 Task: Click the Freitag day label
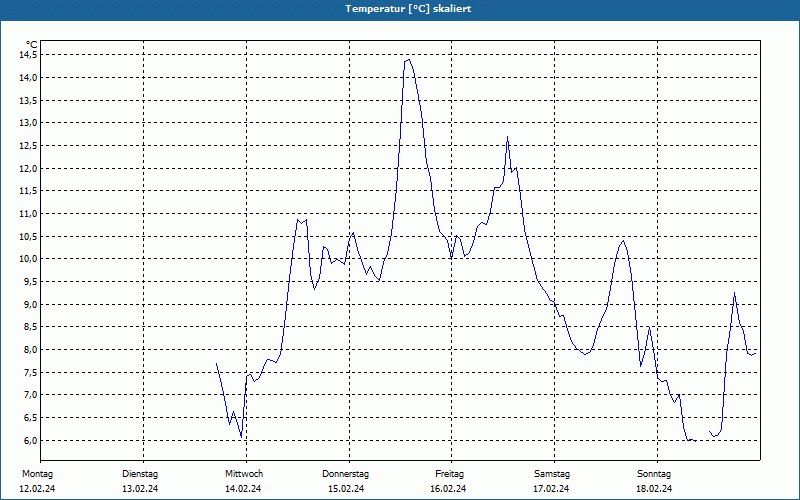point(449,474)
